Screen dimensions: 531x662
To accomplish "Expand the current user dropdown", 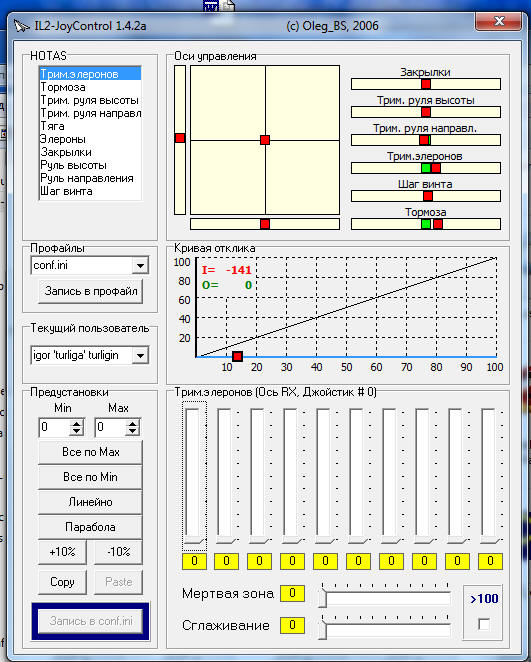I will [x=140, y=355].
